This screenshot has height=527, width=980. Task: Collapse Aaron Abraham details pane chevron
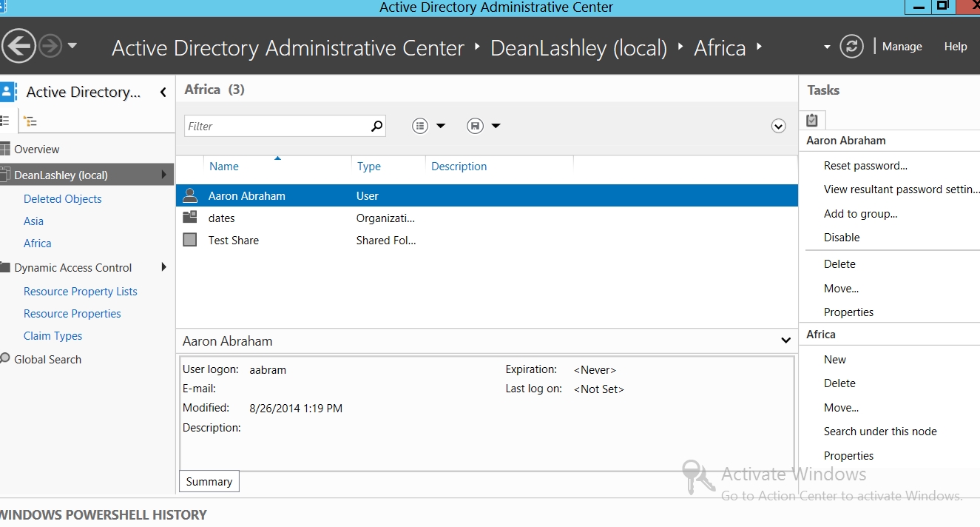(x=785, y=340)
